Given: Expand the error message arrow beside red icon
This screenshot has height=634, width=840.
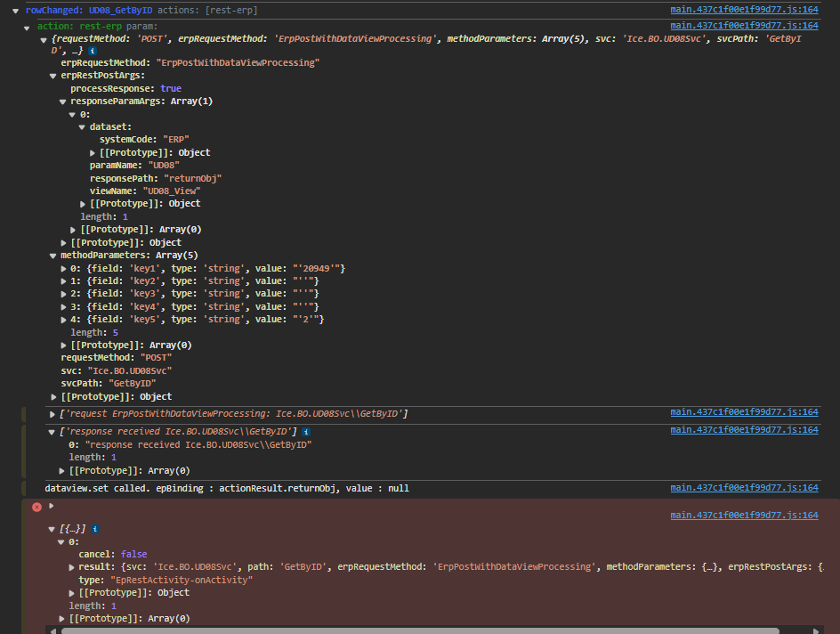Looking at the screenshot, I should coord(52,506).
